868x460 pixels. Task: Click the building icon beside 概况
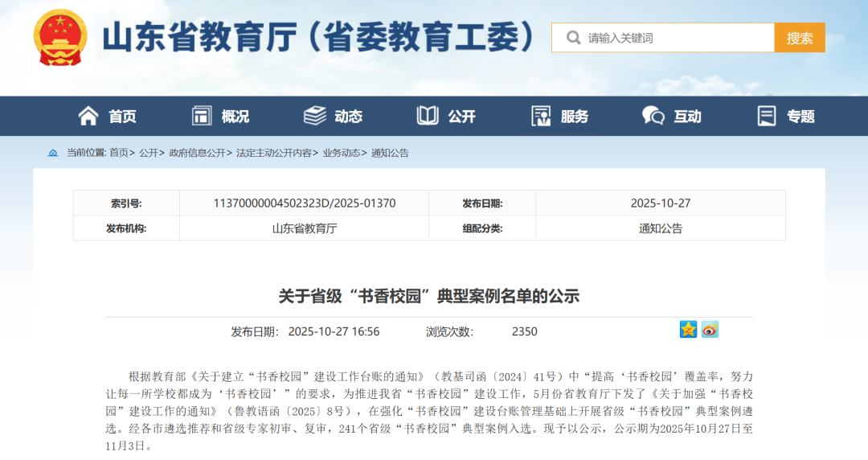click(x=202, y=116)
